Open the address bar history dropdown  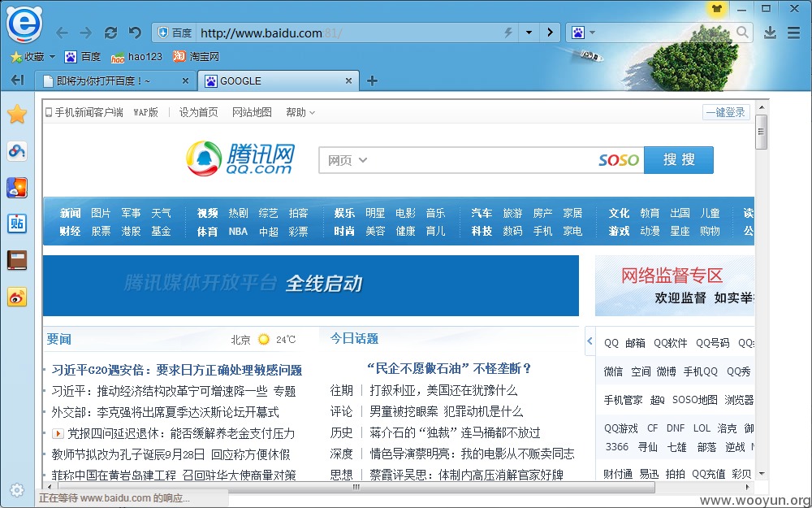[x=529, y=33]
